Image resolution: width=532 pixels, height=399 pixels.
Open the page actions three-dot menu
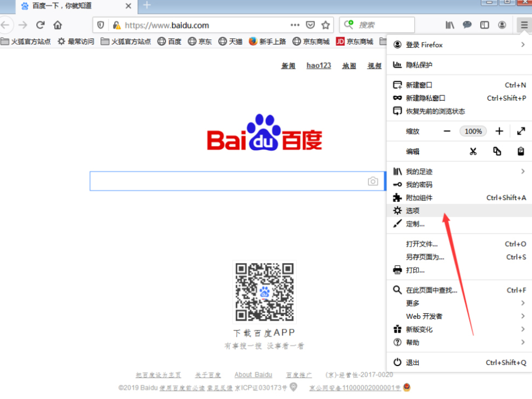295,25
